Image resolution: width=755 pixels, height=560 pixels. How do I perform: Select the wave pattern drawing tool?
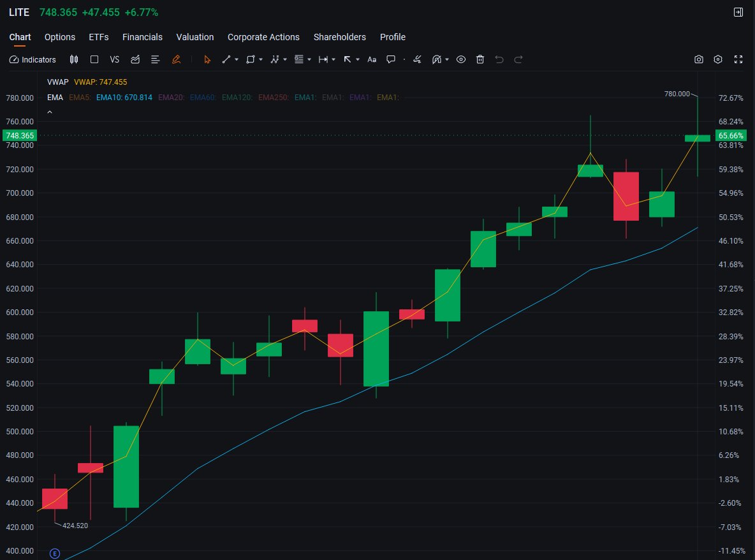tap(274, 60)
